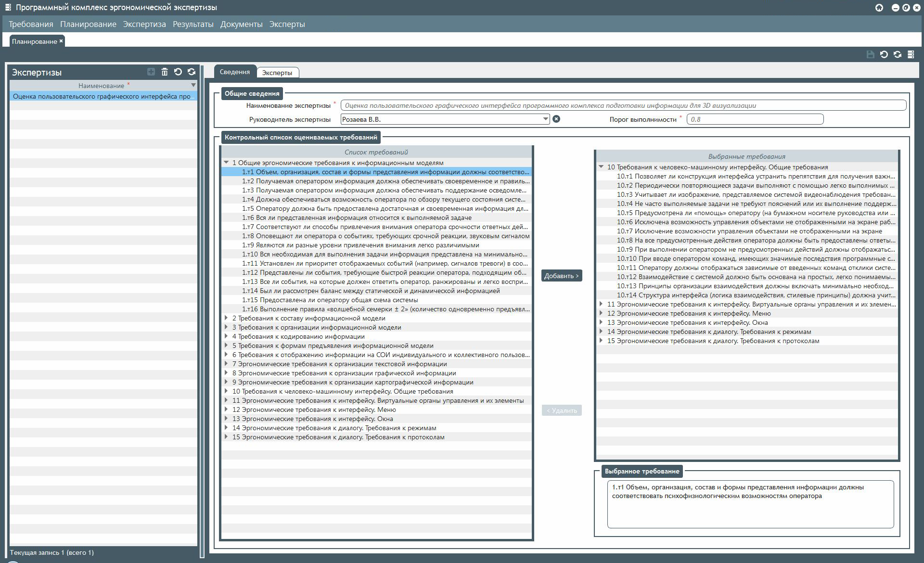Expand group 12 Меню in Выбранные требования
924x563 pixels.
point(601,313)
